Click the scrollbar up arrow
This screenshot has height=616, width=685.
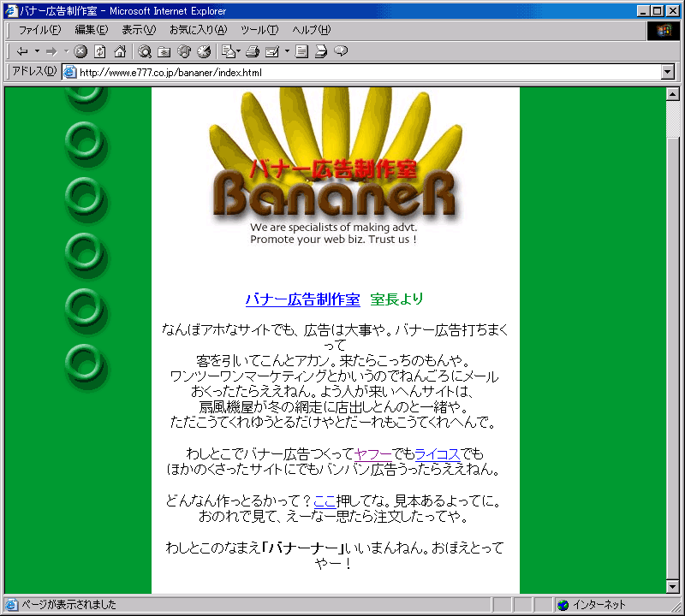[x=673, y=93]
